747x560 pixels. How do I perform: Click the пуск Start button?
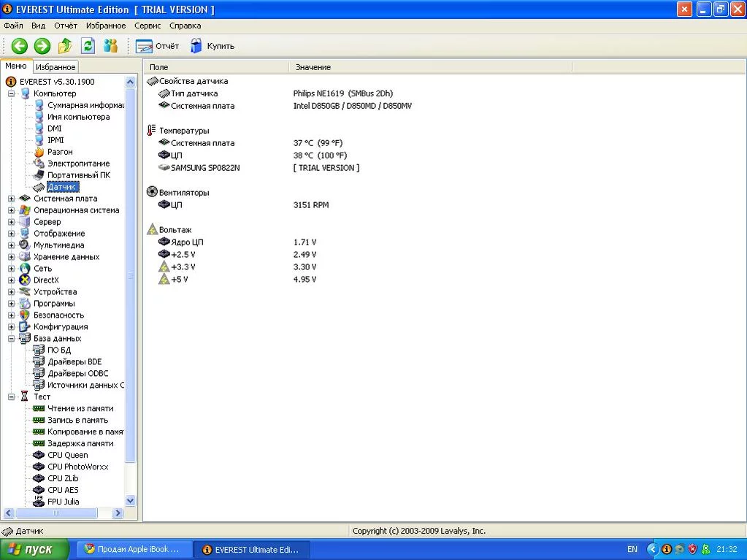coord(34,550)
